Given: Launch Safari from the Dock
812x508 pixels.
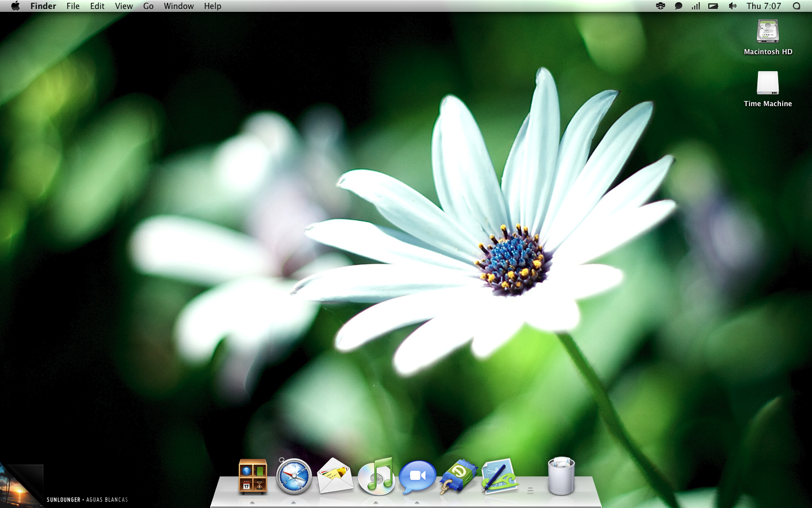Looking at the screenshot, I should [294, 476].
